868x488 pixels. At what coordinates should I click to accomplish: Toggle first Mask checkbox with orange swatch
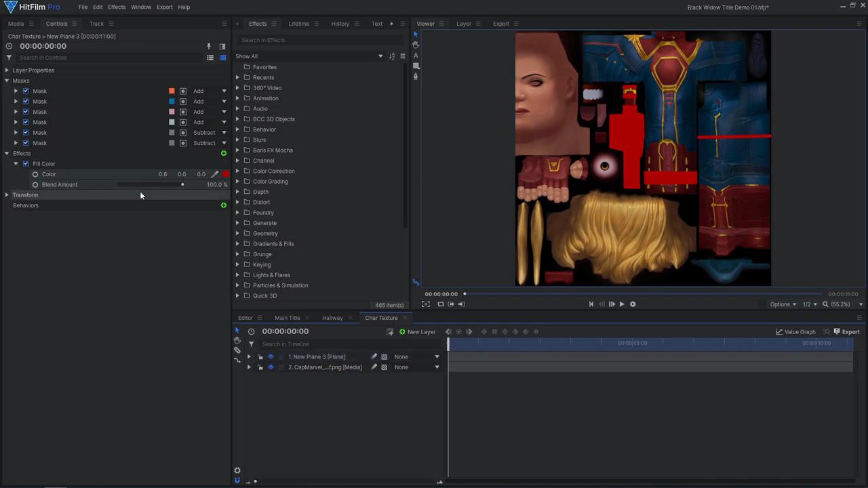26,91
